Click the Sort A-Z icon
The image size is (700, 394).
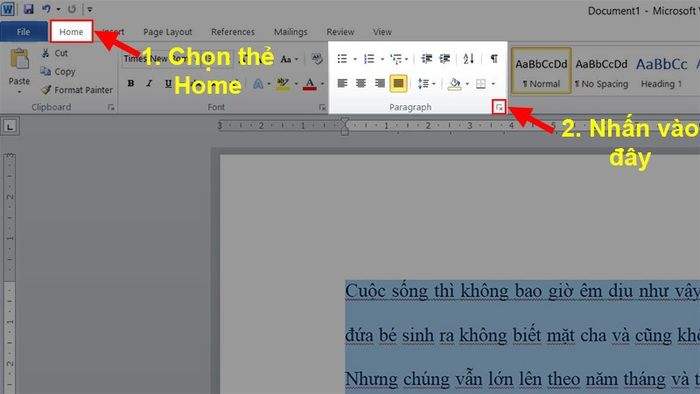468,59
